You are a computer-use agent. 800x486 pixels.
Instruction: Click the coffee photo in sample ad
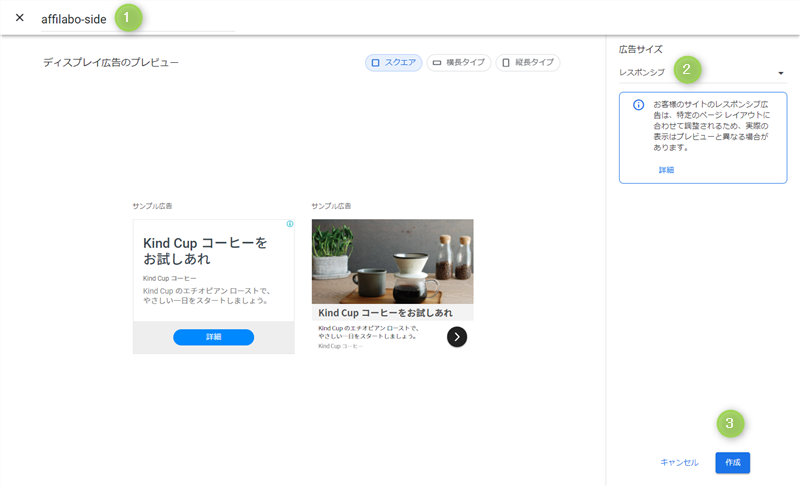click(x=392, y=262)
